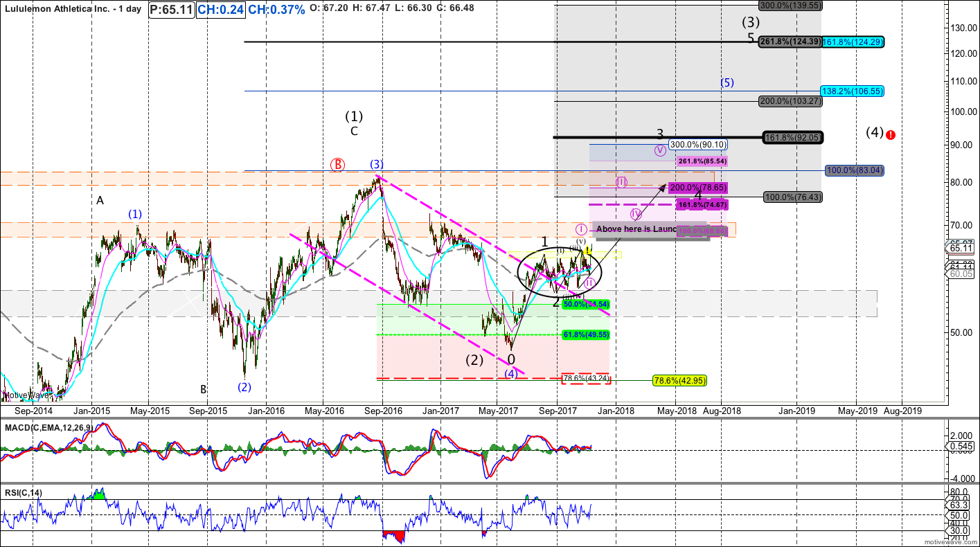This screenshot has height=547, width=980.
Task: Click the 50.00 price axis label
Action: pos(960,332)
